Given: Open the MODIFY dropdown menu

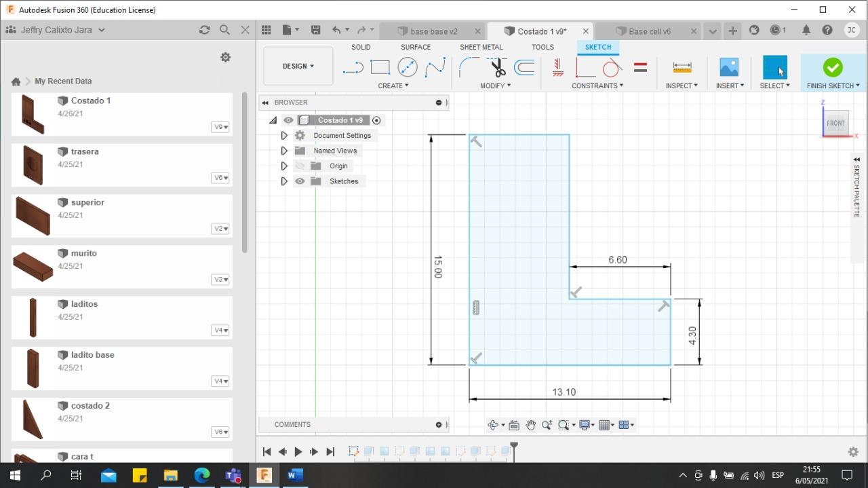Looking at the screenshot, I should pos(495,86).
